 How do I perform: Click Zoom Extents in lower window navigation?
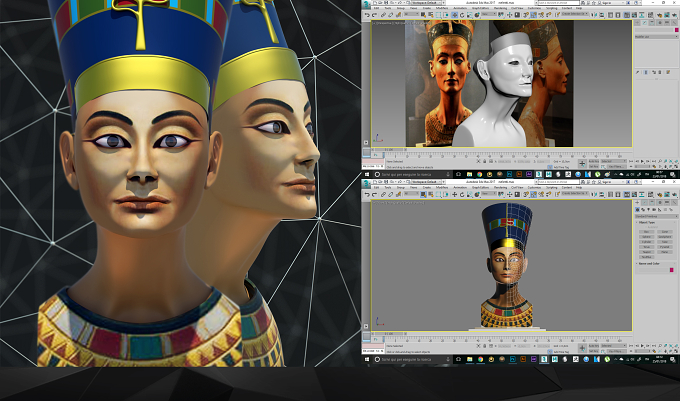(670, 346)
